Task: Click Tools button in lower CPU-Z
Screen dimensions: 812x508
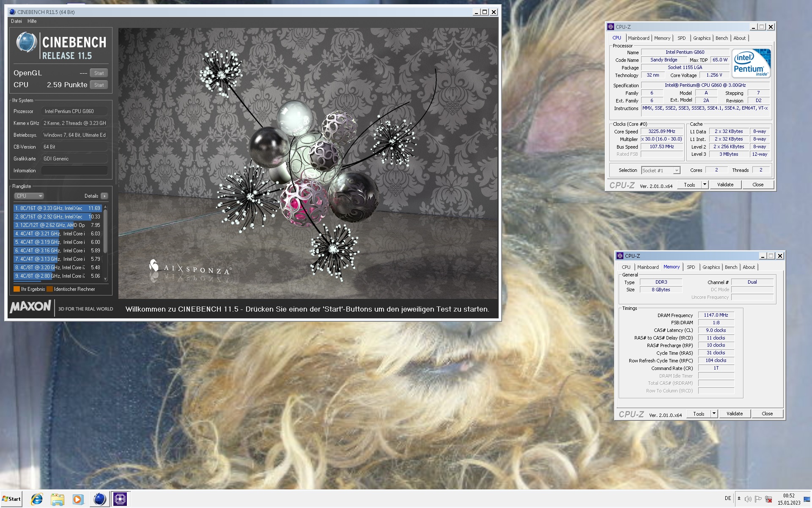Action: point(699,414)
